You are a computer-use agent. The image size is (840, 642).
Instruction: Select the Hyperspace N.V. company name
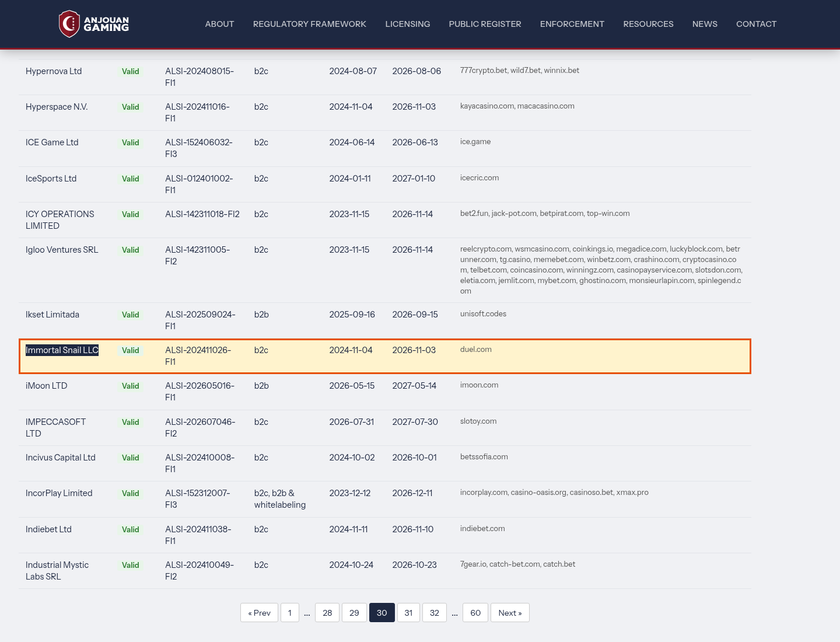57,107
